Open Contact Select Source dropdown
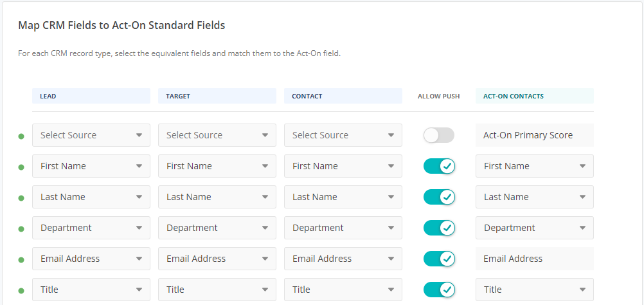The height and width of the screenshot is (305, 644). pyautogui.click(x=343, y=135)
